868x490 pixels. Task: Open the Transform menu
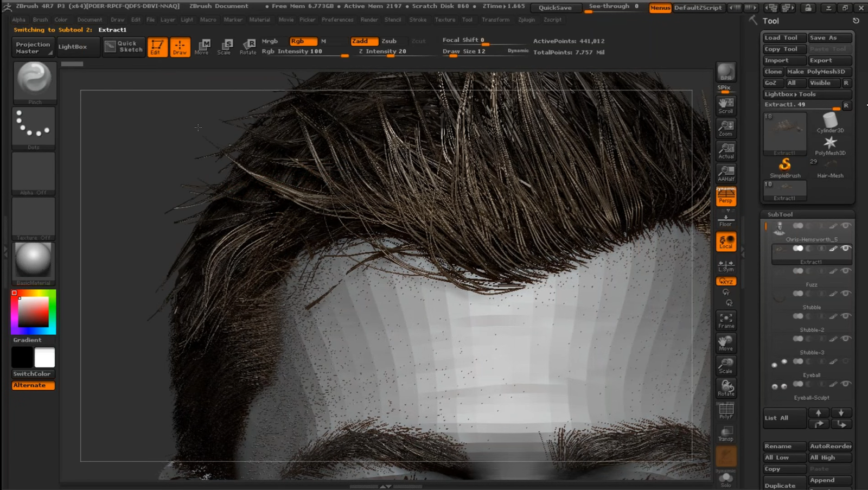(x=495, y=20)
